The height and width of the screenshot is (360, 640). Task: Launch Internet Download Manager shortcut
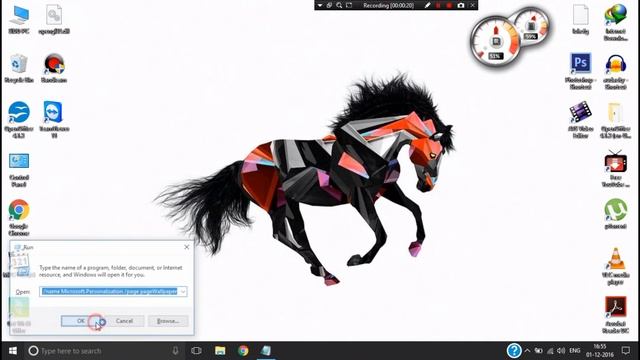616,22
